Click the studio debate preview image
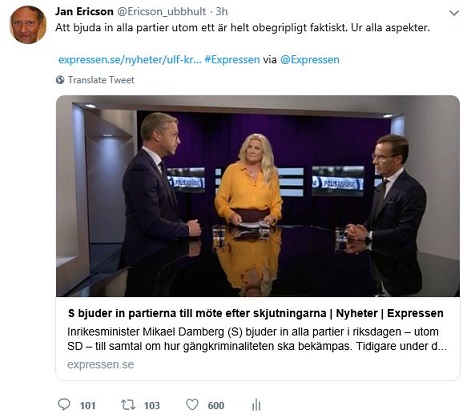 point(258,196)
